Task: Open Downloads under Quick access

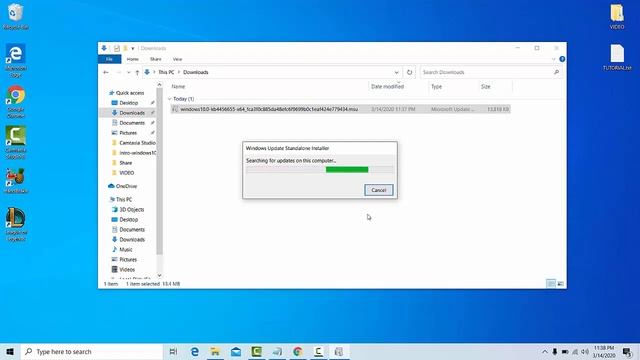Action: (x=131, y=113)
